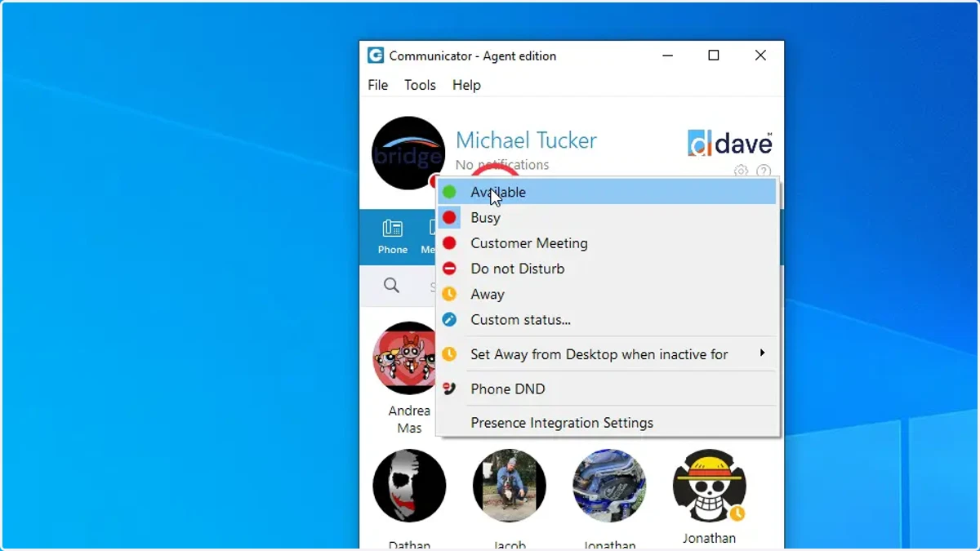Select Jacob contact avatar
Image resolution: width=980 pixels, height=551 pixels.
click(510, 486)
